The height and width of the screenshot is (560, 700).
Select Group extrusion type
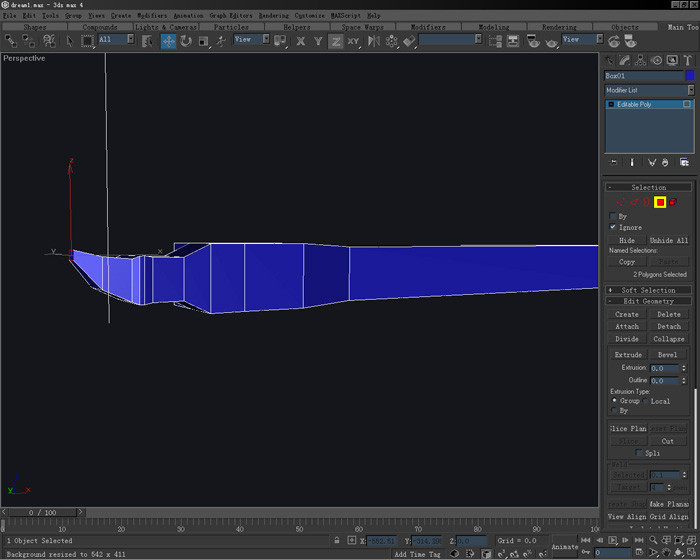(614, 401)
